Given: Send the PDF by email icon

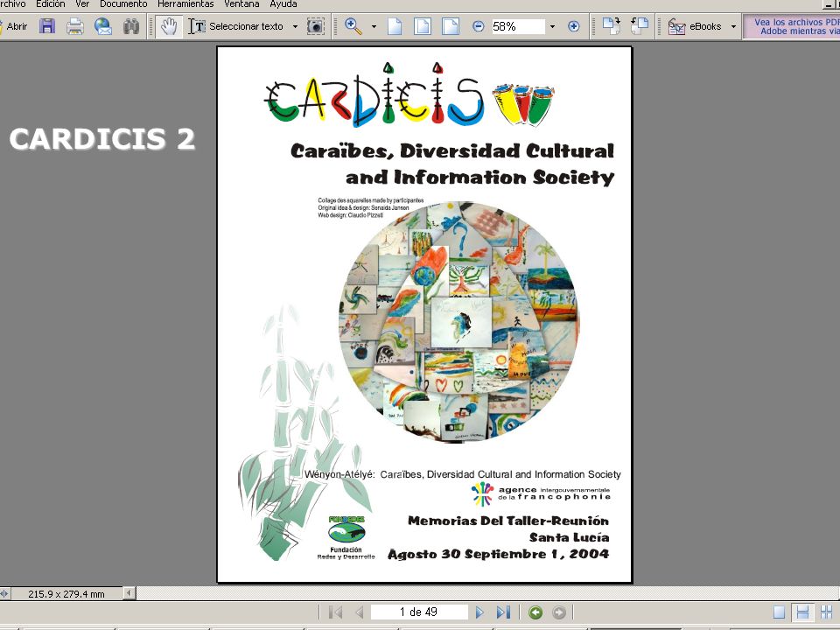Looking at the screenshot, I should (x=103, y=26).
